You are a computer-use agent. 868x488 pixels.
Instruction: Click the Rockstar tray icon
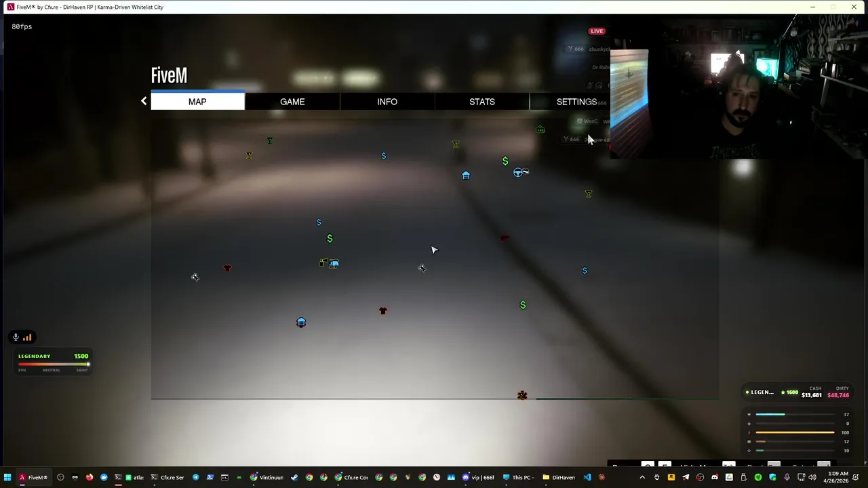671,477
